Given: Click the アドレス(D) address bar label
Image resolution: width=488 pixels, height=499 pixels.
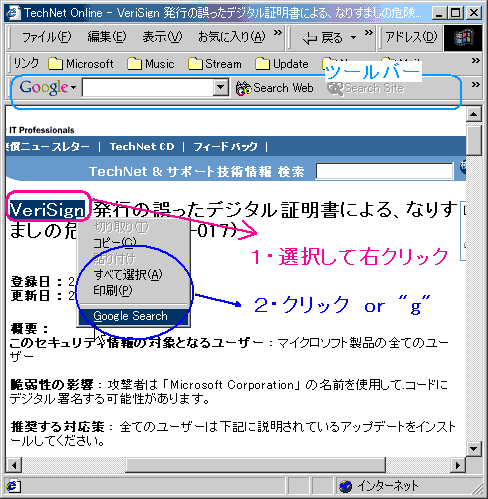Looking at the screenshot, I should pos(411,37).
